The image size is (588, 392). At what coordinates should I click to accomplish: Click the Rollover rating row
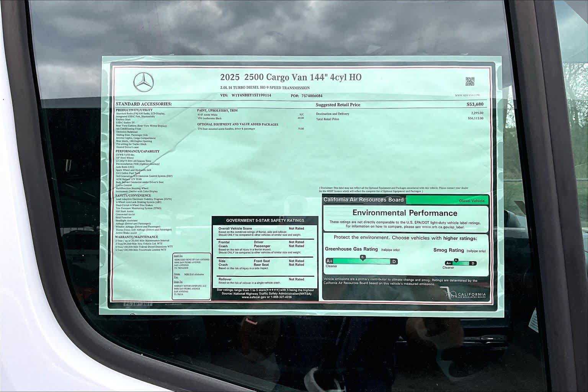pos(265,281)
